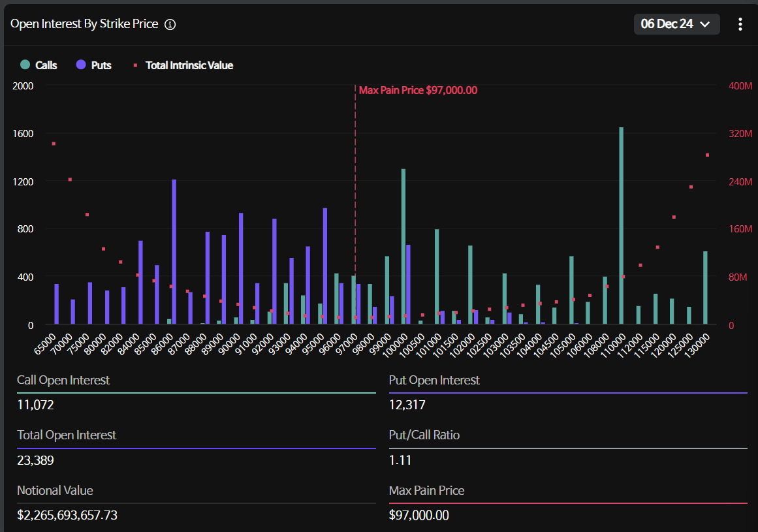Screen dimensions: 758x532
Task: Open the three-dot options menu
Action: pyautogui.click(x=740, y=24)
